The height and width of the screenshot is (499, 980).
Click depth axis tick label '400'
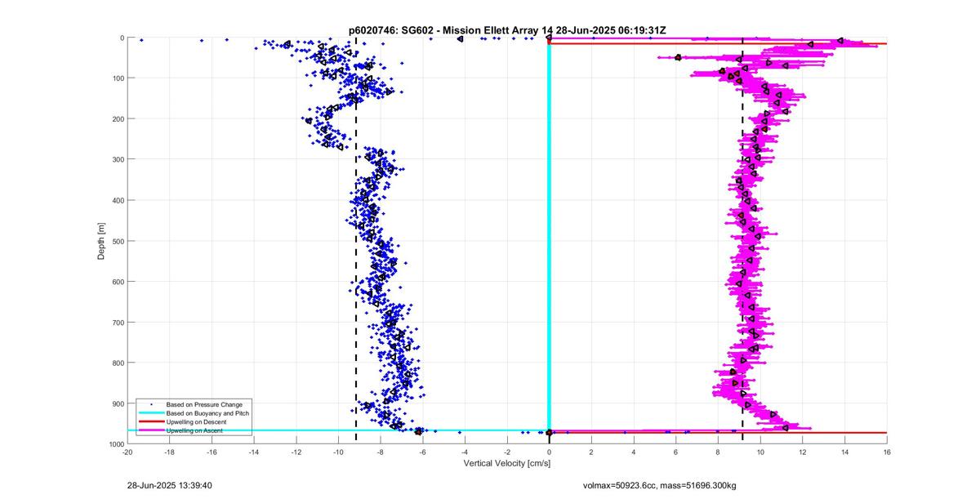pos(118,200)
